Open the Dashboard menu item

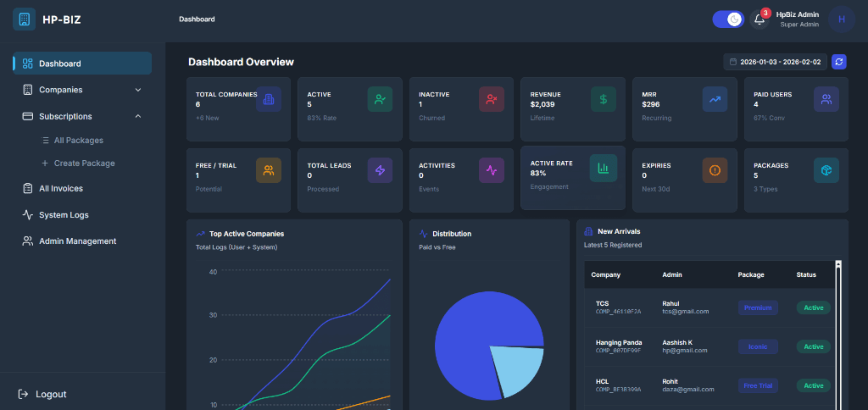click(x=82, y=64)
